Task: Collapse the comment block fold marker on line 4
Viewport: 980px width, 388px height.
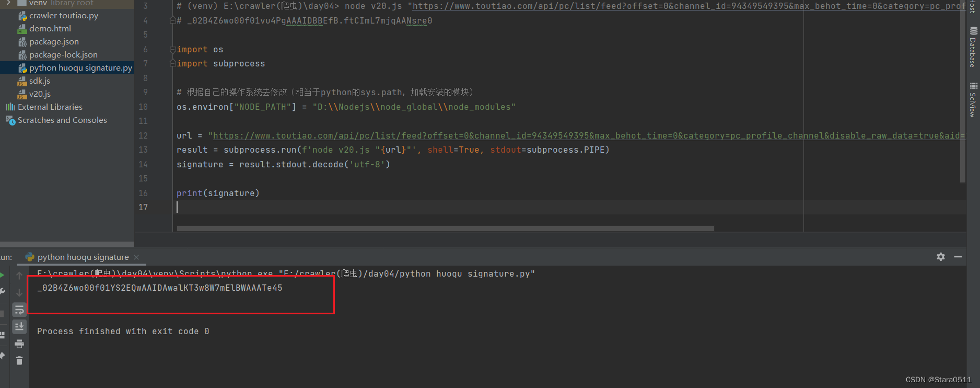Action: pos(172,21)
